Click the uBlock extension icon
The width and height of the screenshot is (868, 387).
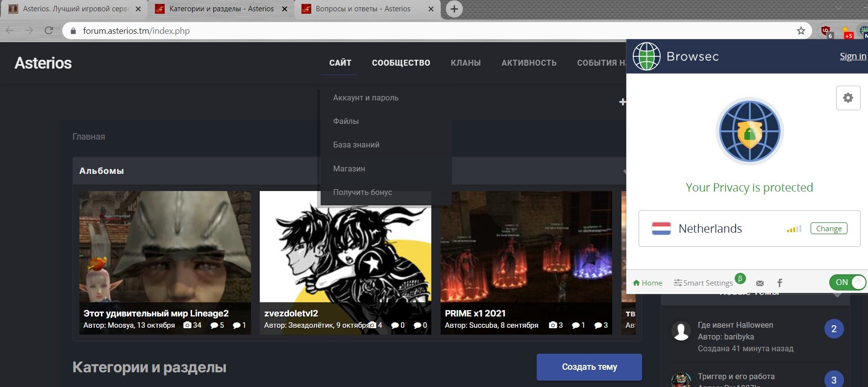point(826,31)
